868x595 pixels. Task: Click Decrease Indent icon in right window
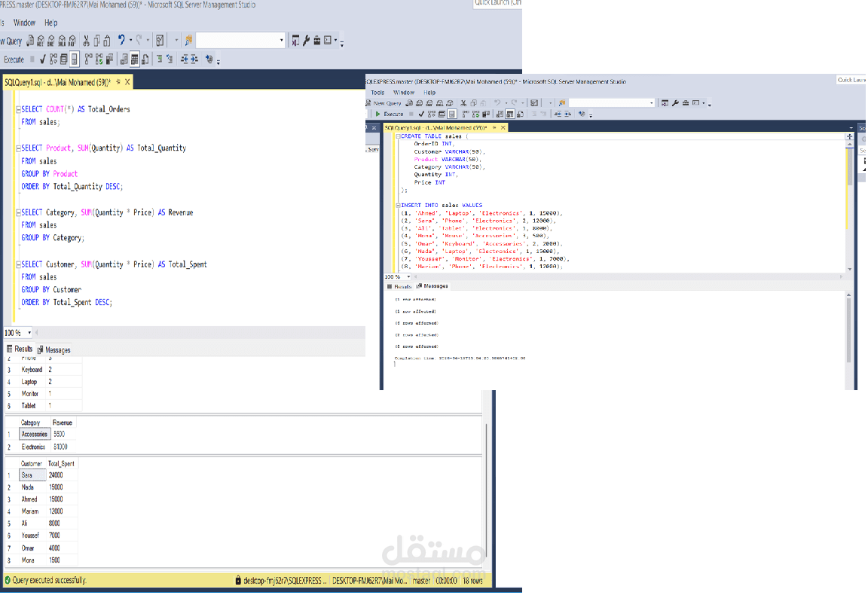(558, 114)
